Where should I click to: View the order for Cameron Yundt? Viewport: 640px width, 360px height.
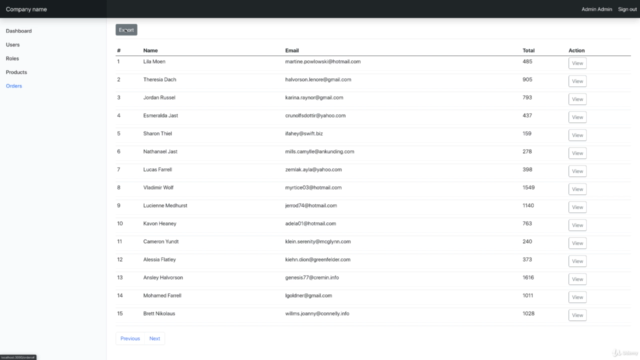point(577,243)
